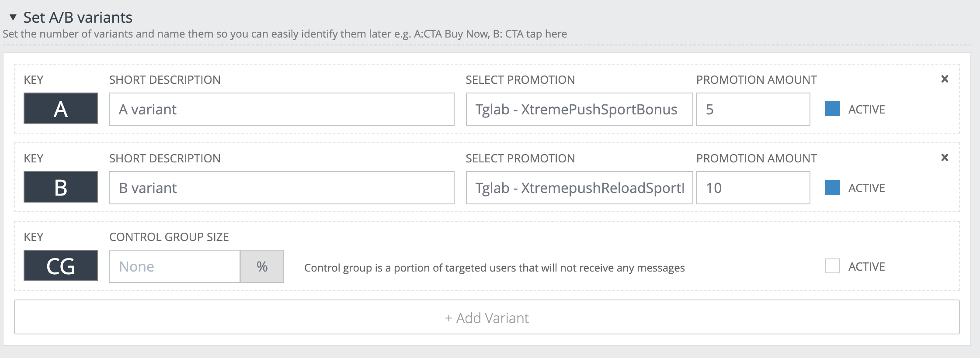Click the CG key badge
This screenshot has height=358, width=980.
pyautogui.click(x=61, y=266)
